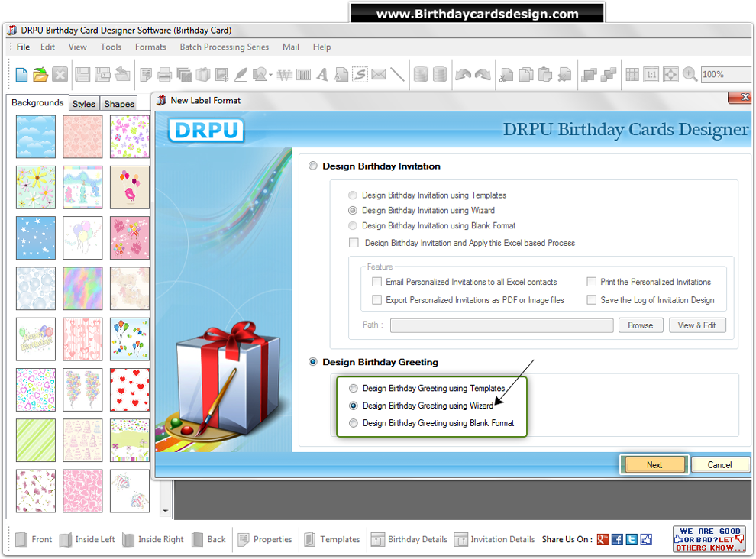Click the backgrounds panel scroll down arrow
756x559 pixels.
click(x=166, y=511)
